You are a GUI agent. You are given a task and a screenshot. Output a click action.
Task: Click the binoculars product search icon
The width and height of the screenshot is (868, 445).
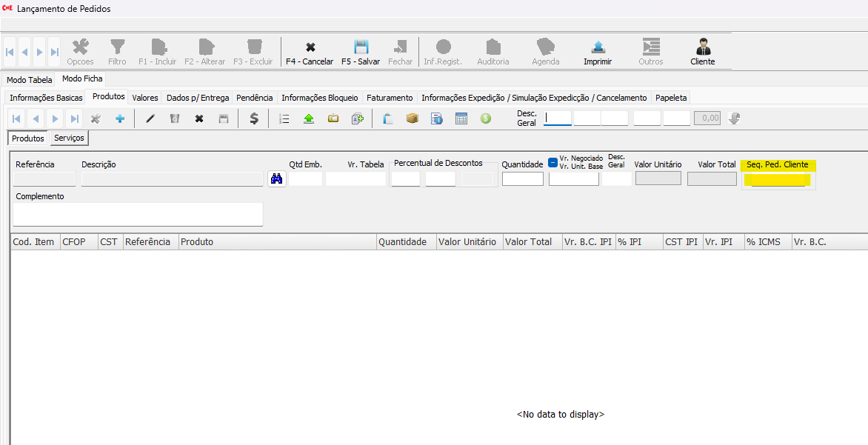pyautogui.click(x=277, y=178)
